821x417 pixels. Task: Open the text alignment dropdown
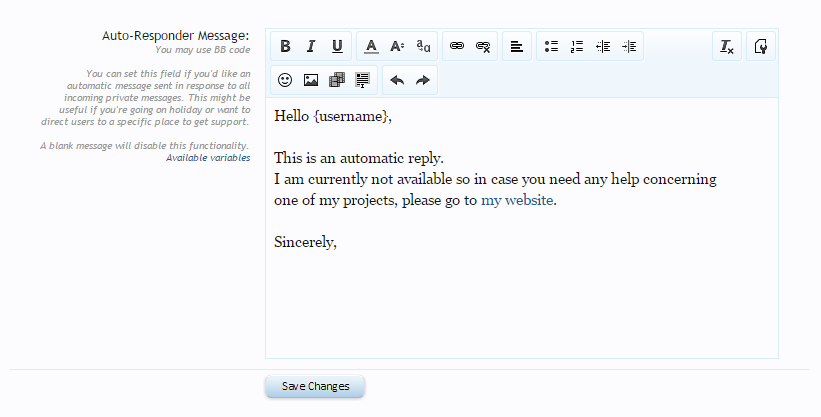coord(517,46)
